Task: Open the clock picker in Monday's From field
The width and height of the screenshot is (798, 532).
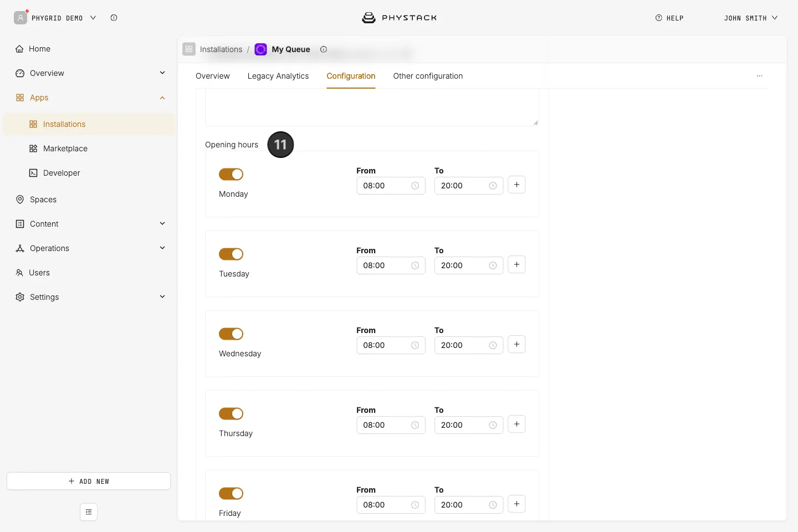Action: coord(415,186)
